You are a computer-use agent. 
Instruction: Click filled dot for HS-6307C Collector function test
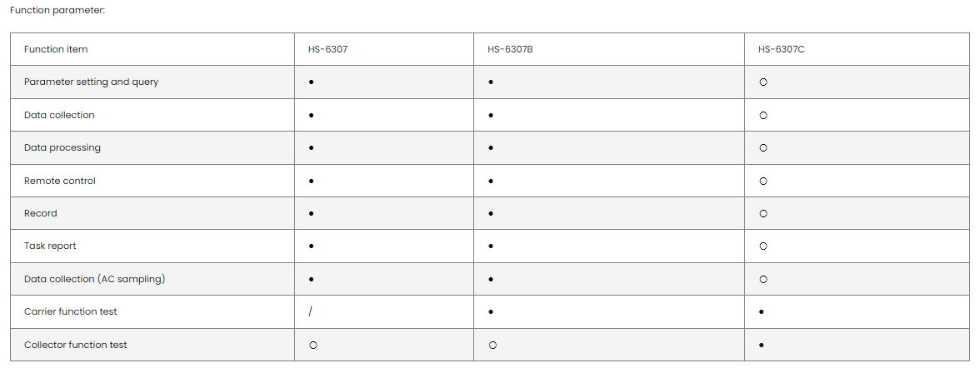(x=762, y=345)
